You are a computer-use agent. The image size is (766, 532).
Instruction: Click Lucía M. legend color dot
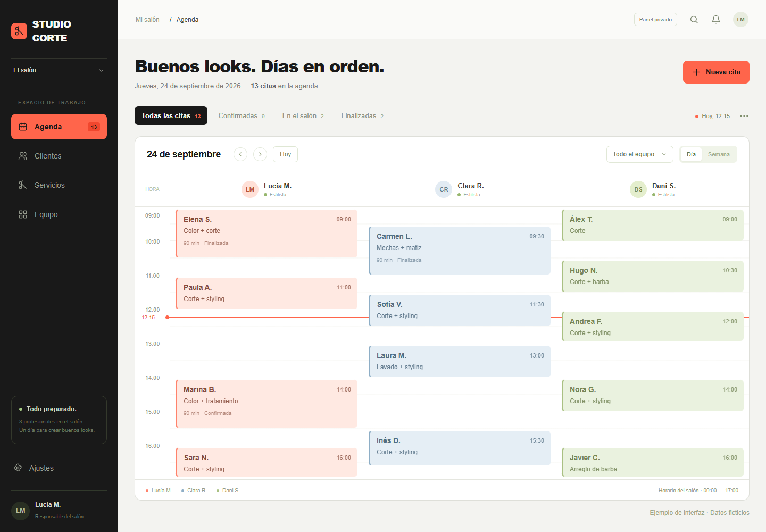pos(147,491)
